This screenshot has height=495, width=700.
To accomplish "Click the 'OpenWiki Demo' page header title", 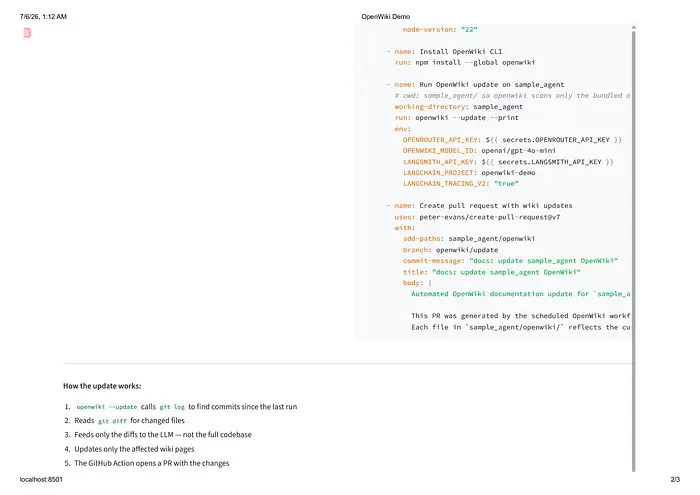I will click(x=385, y=17).
